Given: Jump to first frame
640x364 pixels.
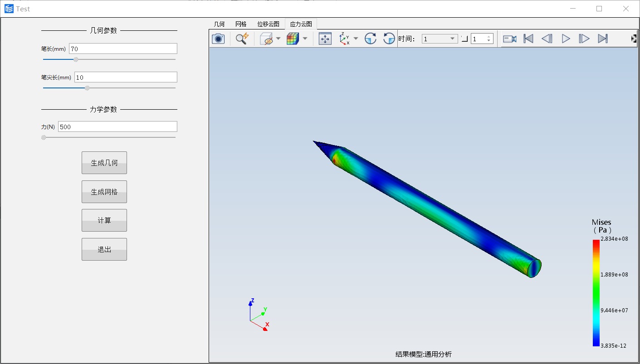Looking at the screenshot, I should tap(528, 39).
